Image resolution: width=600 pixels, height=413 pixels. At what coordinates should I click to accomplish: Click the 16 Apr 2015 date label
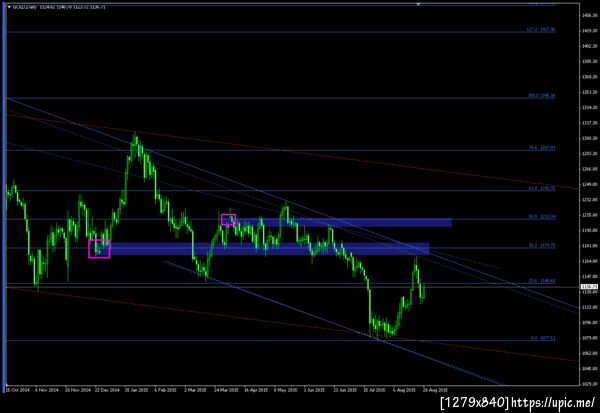(256, 390)
